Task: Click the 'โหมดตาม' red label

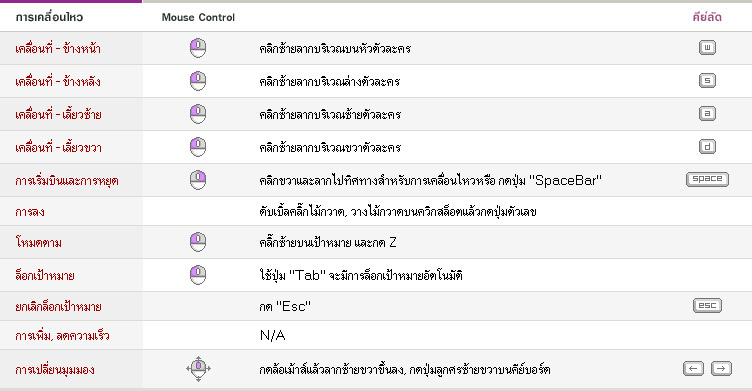Action: click(38, 242)
